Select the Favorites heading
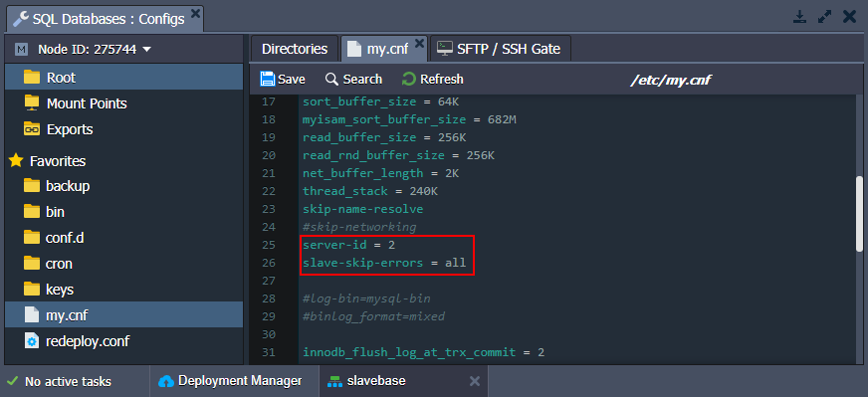The image size is (868, 397). pyautogui.click(x=58, y=161)
